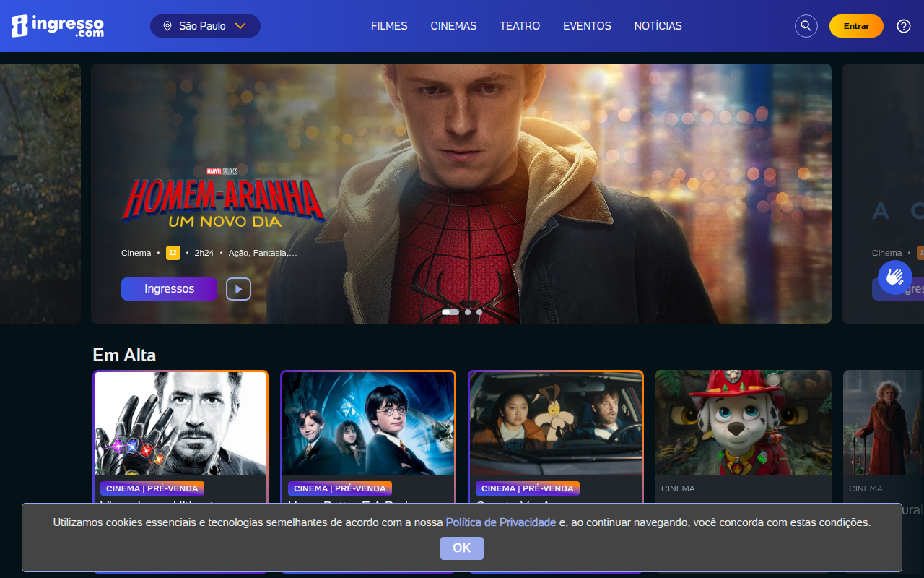Click the "Ação, Fantasia,..." genre text

(x=263, y=253)
